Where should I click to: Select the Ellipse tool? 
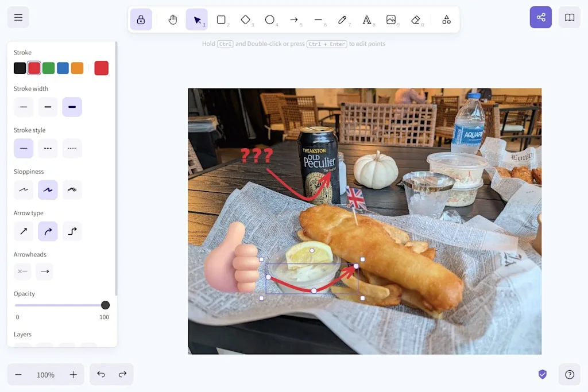tap(270, 19)
